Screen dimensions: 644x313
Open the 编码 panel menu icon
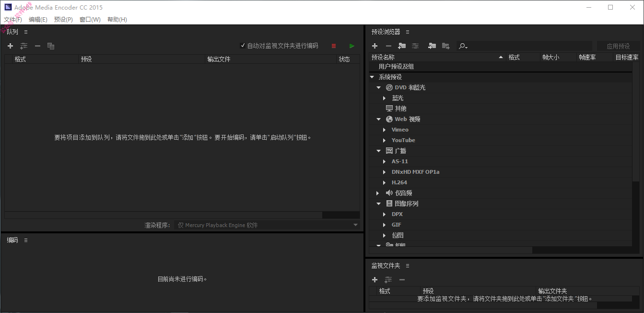[26, 240]
